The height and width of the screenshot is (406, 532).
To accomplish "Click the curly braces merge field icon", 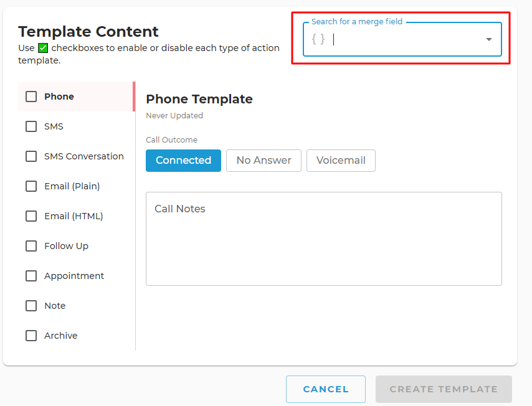I will 318,39.
